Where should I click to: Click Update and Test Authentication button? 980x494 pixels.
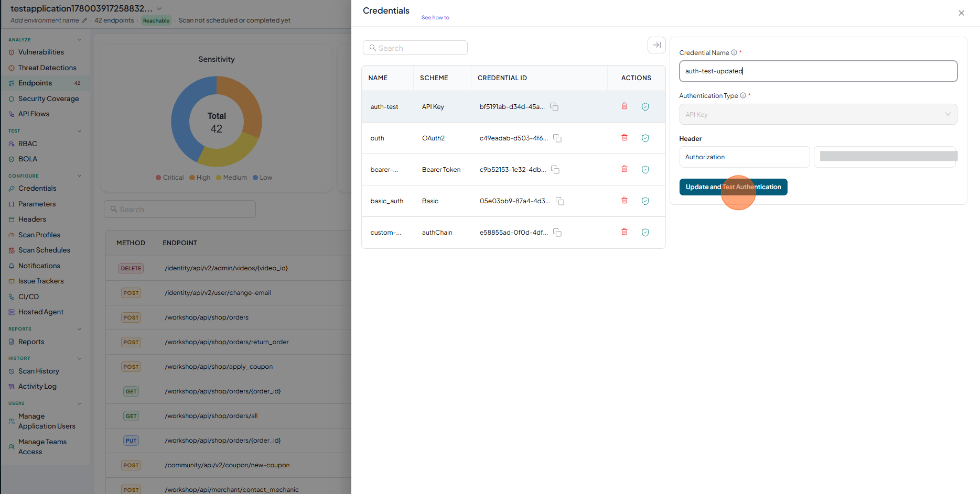tap(733, 187)
